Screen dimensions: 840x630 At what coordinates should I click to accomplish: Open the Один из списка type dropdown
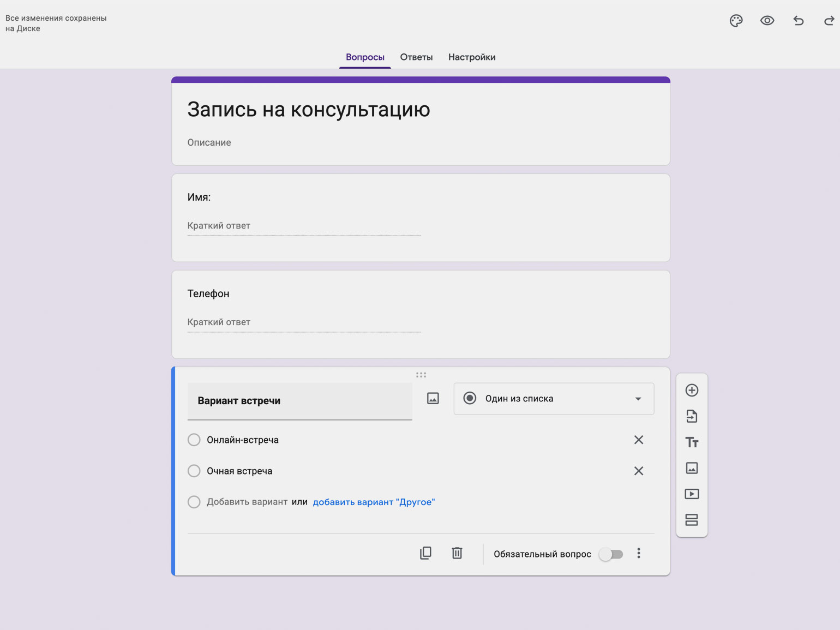pos(554,399)
